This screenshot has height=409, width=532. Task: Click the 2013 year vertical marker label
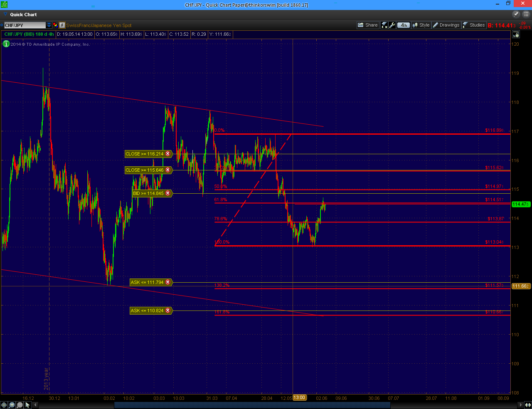pyautogui.click(x=46, y=379)
